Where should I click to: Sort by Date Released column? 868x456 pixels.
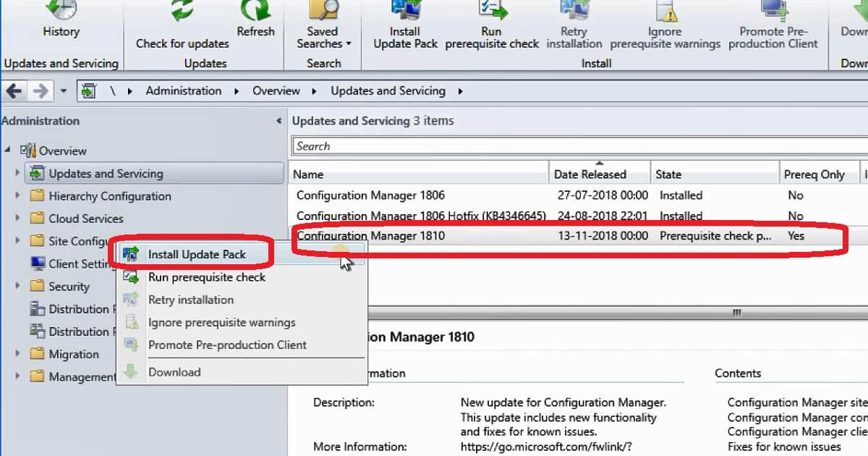click(x=600, y=174)
